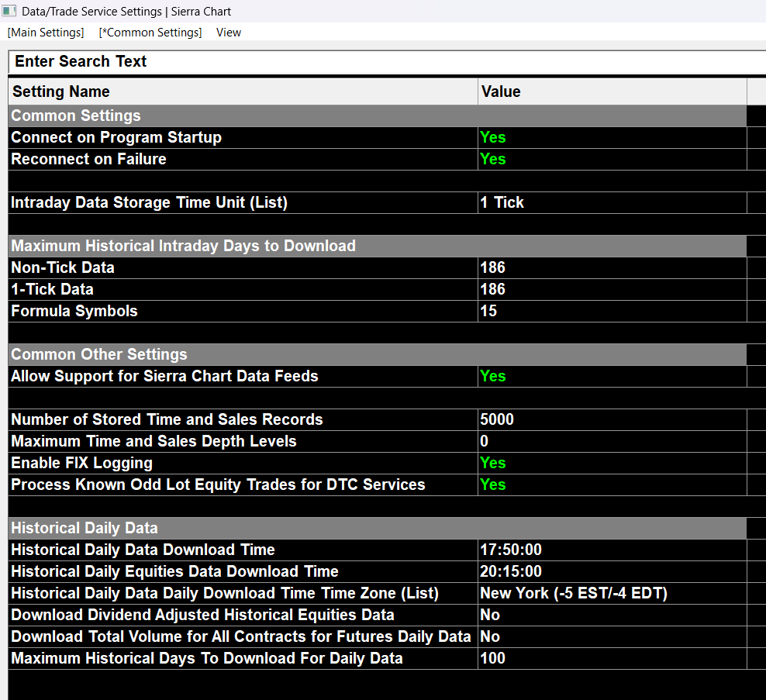
Task: Select the Reconnect on Failure row name
Action: 243,159
